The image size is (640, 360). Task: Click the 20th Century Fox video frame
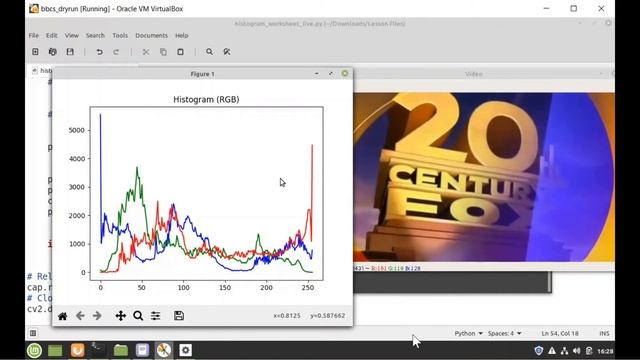tap(484, 177)
